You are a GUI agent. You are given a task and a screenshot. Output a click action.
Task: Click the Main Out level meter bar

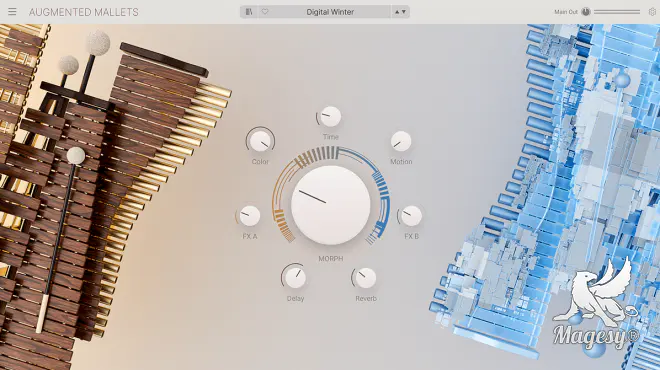(617, 12)
